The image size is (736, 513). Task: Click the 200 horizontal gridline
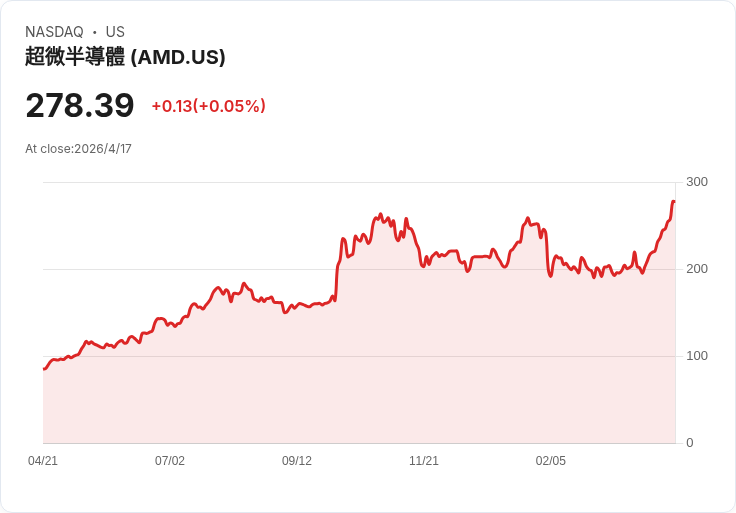click(359, 269)
